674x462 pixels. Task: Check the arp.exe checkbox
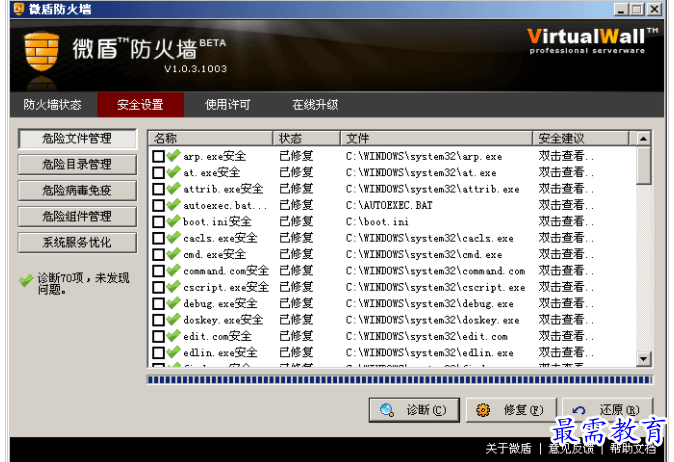point(158,156)
